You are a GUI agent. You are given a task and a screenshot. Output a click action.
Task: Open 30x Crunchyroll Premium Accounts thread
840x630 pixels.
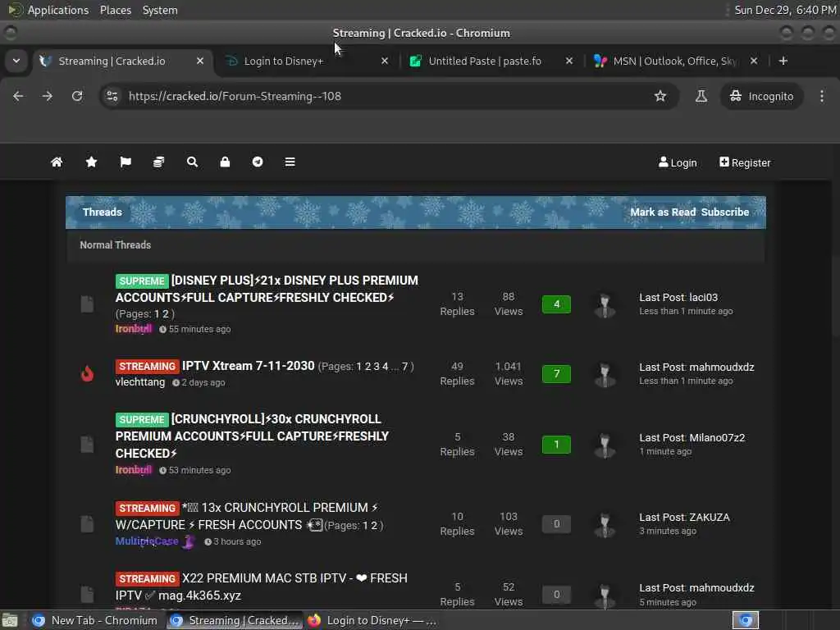pos(253,436)
